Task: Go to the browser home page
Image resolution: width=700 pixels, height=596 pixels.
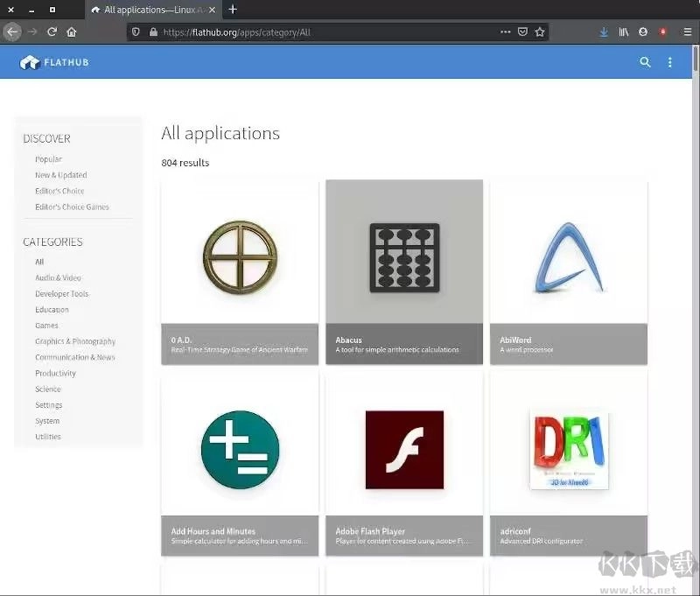Action: pos(72,32)
